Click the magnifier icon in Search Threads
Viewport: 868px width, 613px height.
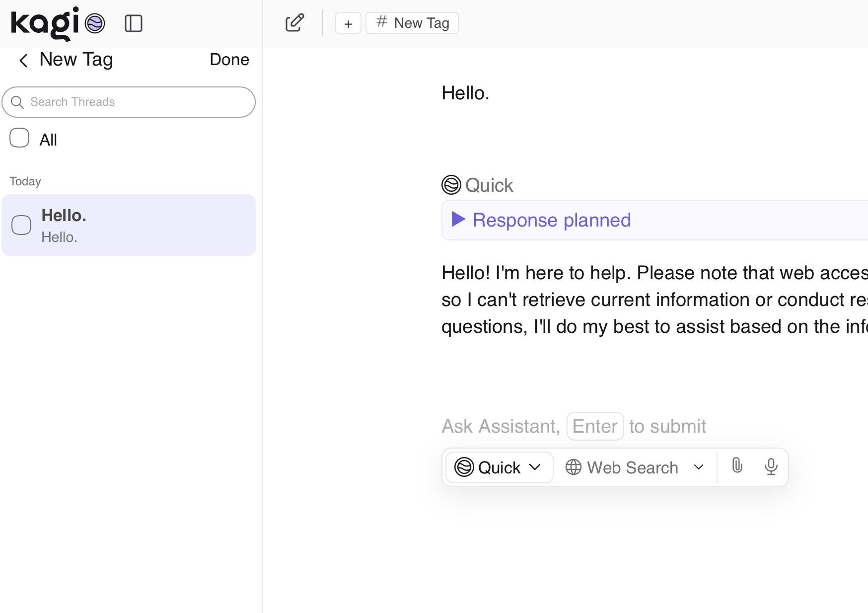tap(18, 102)
